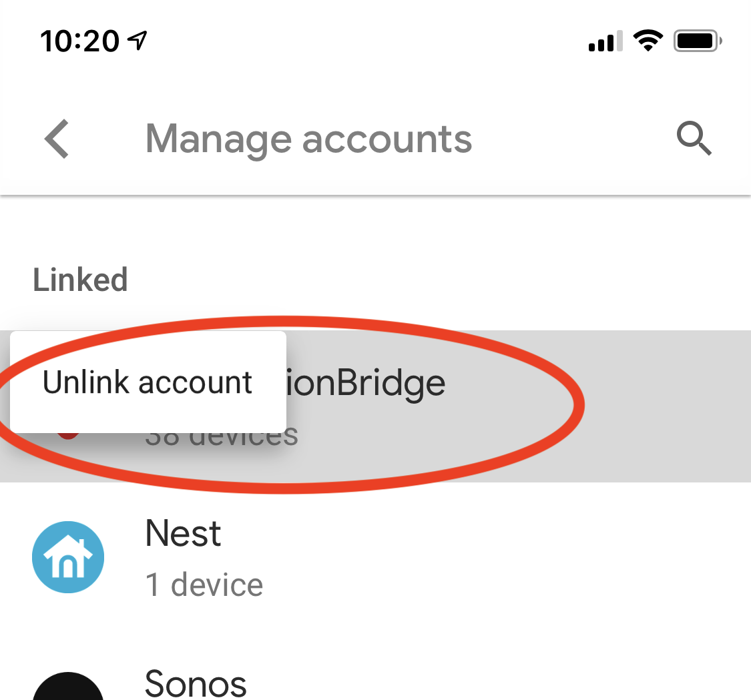Tap the location arrow status icon
Screen dimensions: 751x700
(138, 41)
